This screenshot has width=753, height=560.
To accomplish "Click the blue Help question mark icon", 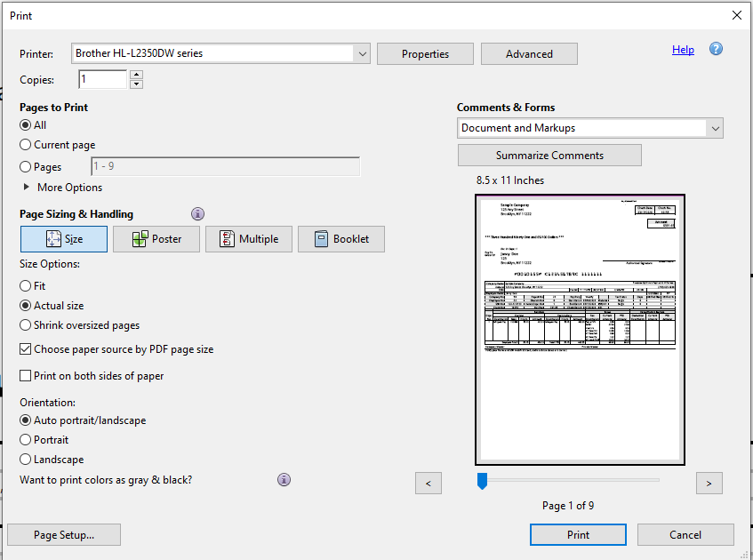I will [716, 50].
